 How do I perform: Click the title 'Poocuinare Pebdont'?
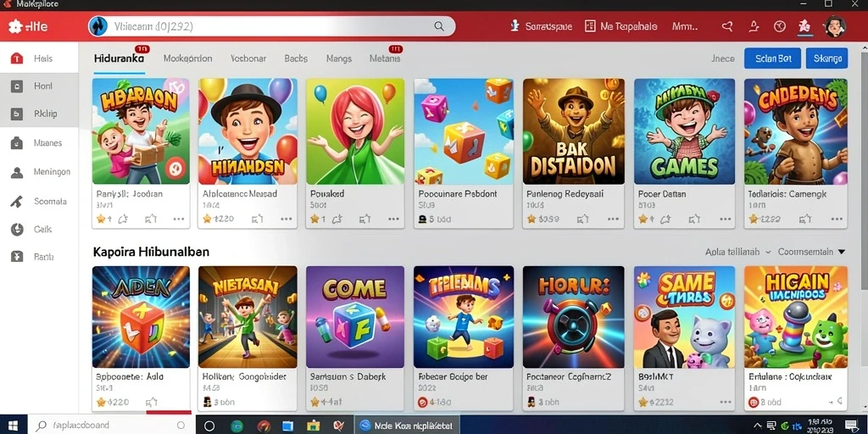tap(457, 194)
